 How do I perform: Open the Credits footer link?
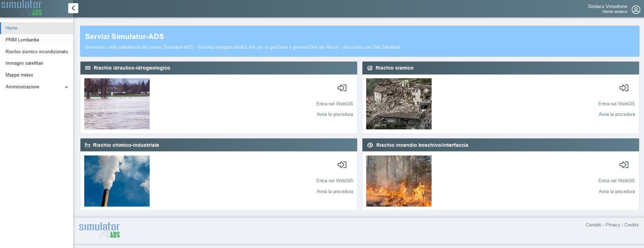pyautogui.click(x=631, y=225)
